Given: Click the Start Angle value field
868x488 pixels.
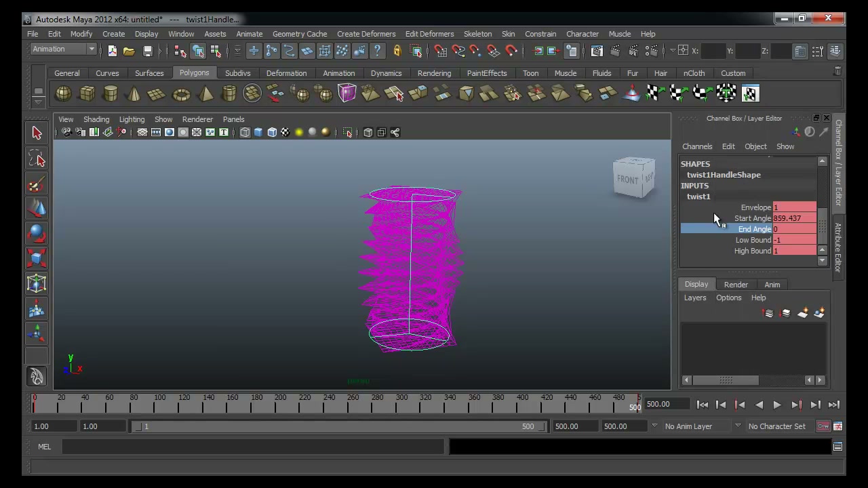Looking at the screenshot, I should 794,218.
